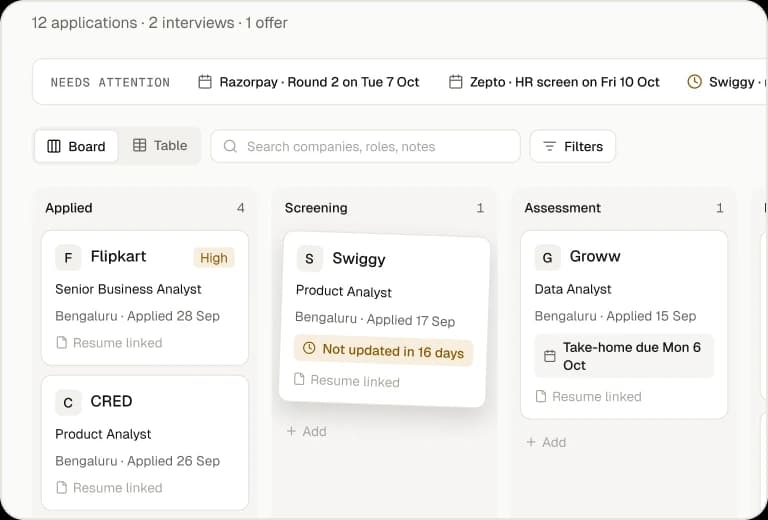Image resolution: width=768 pixels, height=520 pixels.
Task: Click Resume linked on Flipkart card
Action: coord(118,343)
